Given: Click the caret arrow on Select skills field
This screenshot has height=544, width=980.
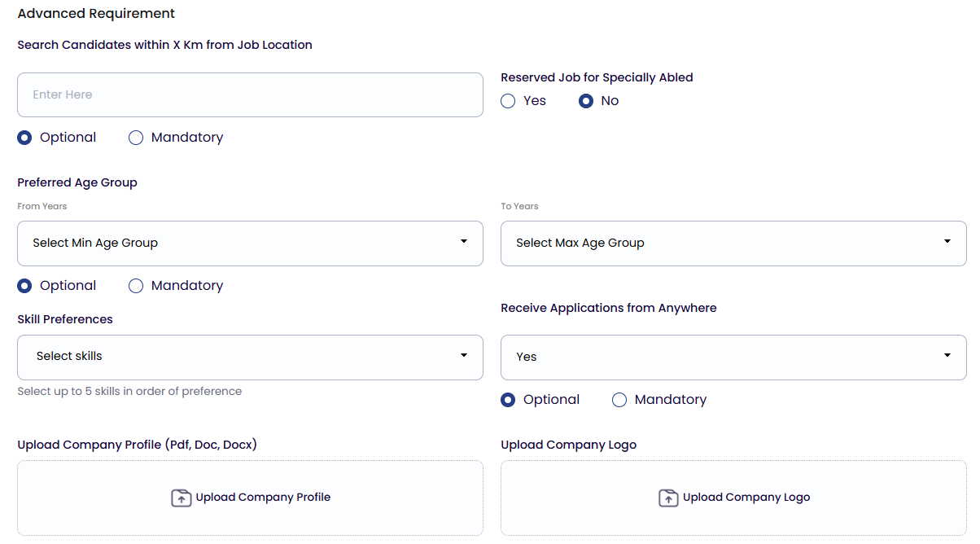Looking at the screenshot, I should coord(463,356).
